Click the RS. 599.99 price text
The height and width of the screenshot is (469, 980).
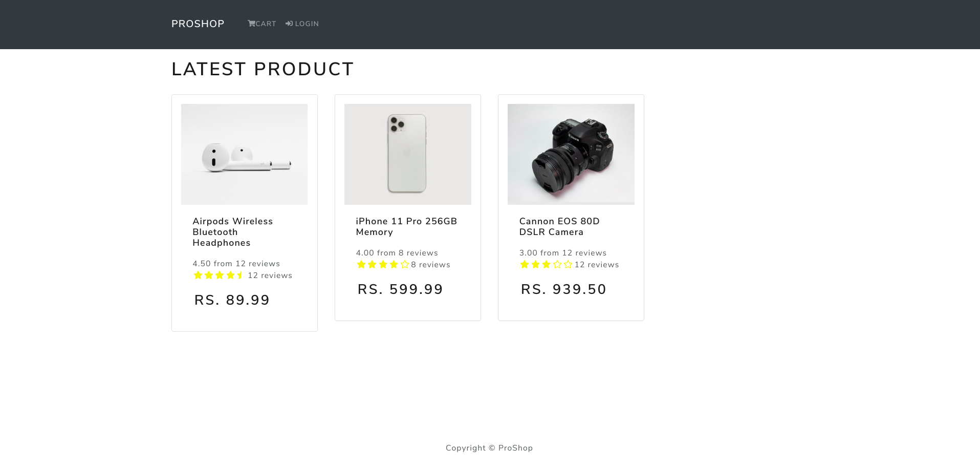[400, 289]
